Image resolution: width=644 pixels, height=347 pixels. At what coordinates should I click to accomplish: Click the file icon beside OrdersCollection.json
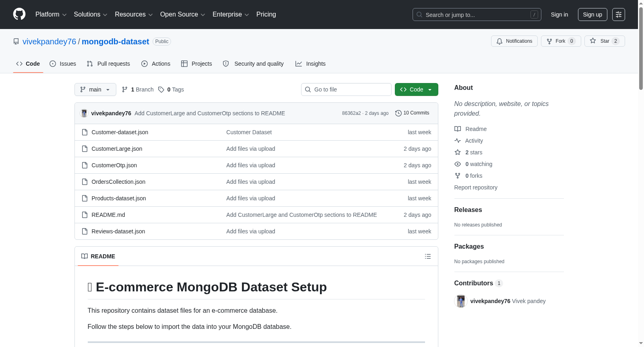click(x=85, y=182)
